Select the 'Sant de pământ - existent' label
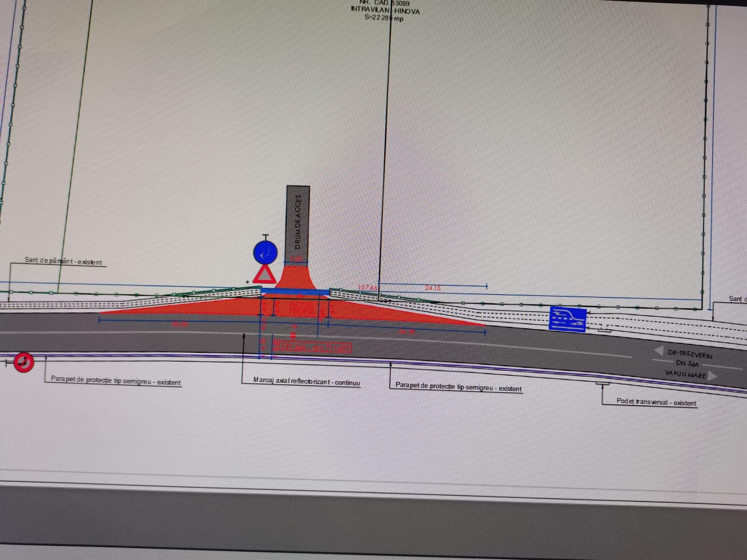The height and width of the screenshot is (560, 747). (63, 261)
